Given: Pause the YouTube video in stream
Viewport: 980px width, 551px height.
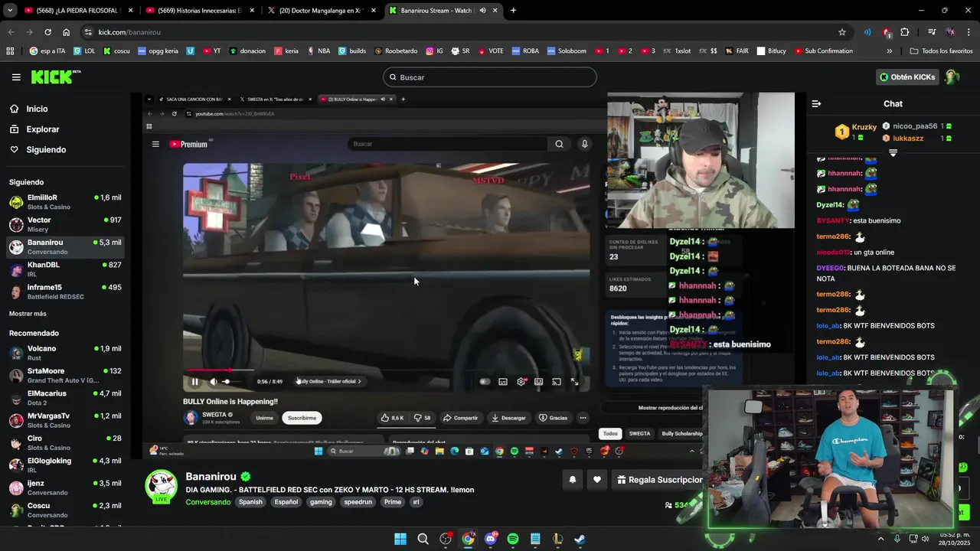Looking at the screenshot, I should coord(194,381).
